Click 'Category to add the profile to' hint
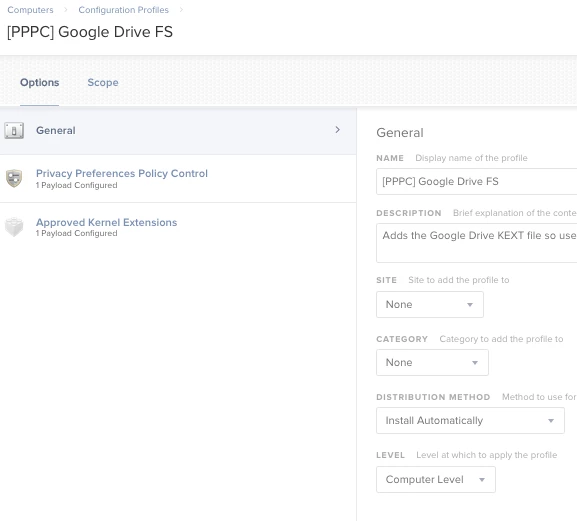 501,339
